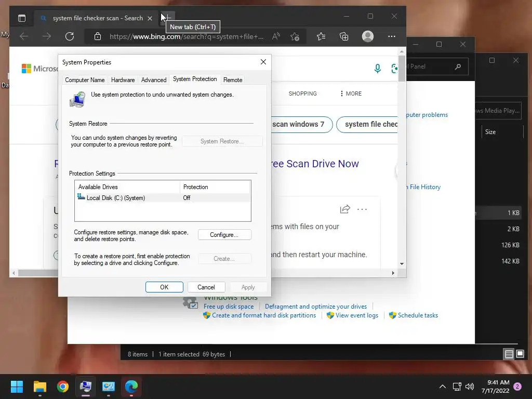Screen dimensions: 532x399
Task: Open volume control tray icon
Action: (470, 387)
